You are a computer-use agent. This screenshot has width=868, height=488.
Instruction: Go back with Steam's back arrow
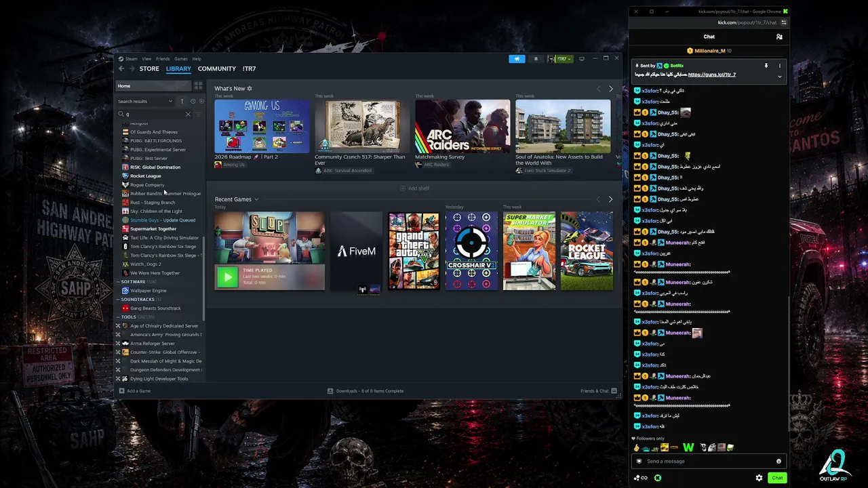click(121, 68)
